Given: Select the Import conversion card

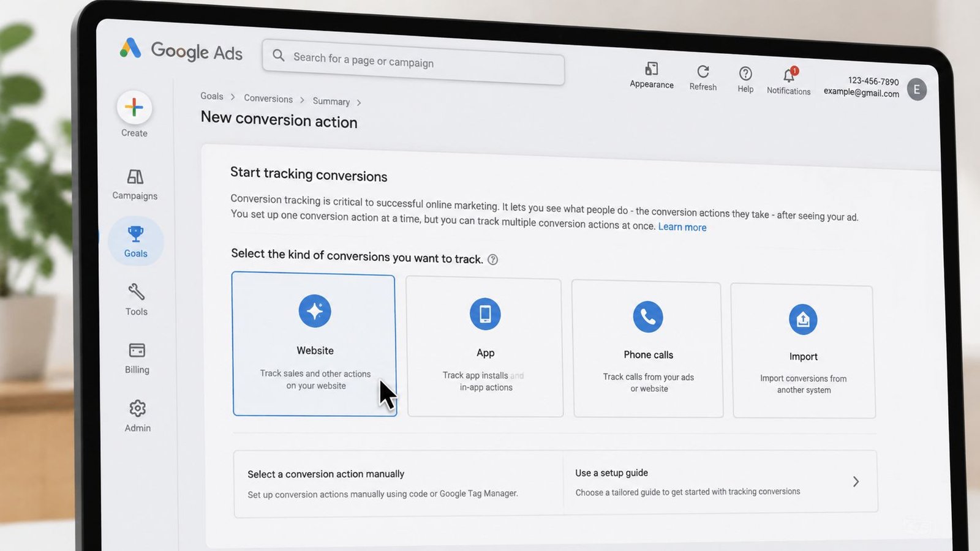Looking at the screenshot, I should coord(803,352).
